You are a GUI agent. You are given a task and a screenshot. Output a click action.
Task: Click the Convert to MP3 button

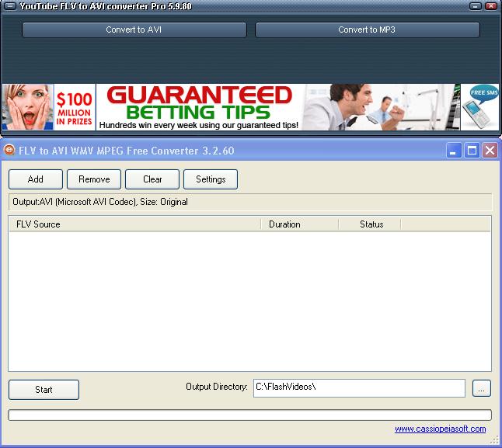click(x=368, y=30)
